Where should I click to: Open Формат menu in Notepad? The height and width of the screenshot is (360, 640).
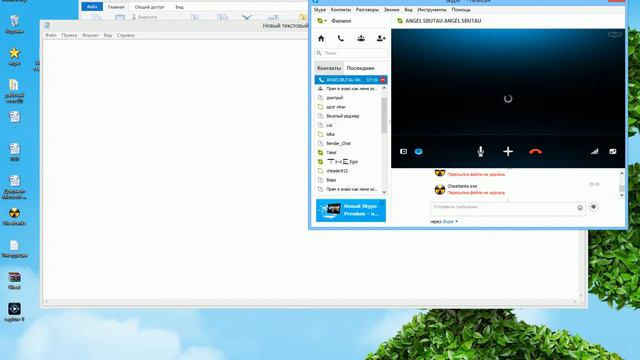(90, 36)
